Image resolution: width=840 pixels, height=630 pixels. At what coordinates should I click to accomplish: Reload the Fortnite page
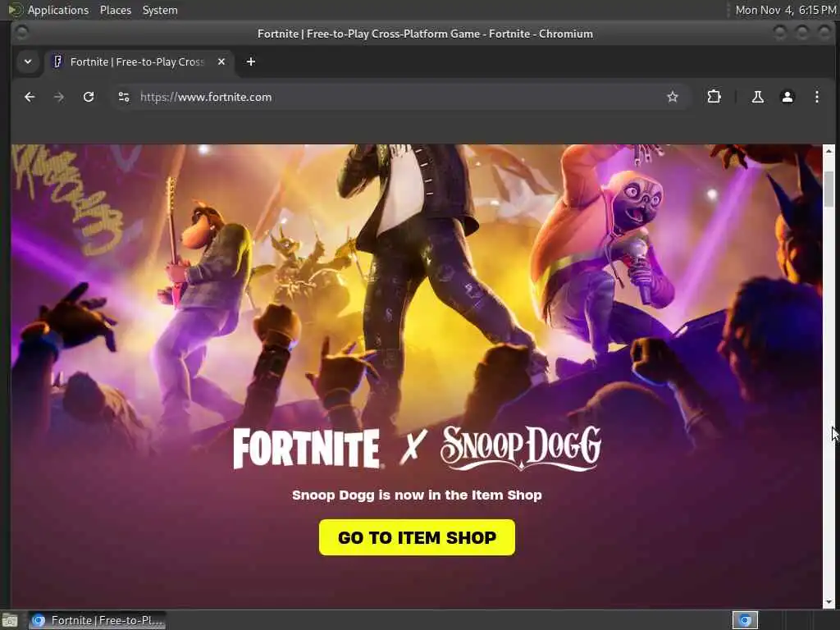point(89,97)
